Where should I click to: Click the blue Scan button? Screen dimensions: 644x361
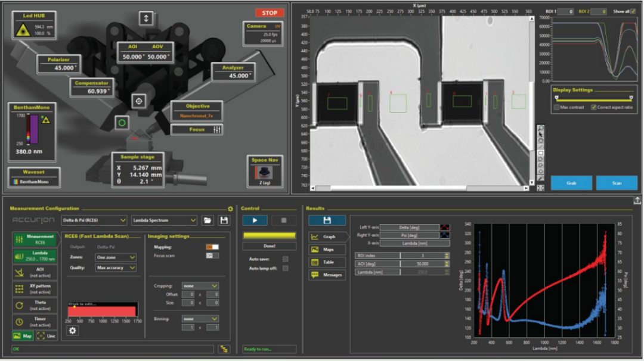pos(617,183)
